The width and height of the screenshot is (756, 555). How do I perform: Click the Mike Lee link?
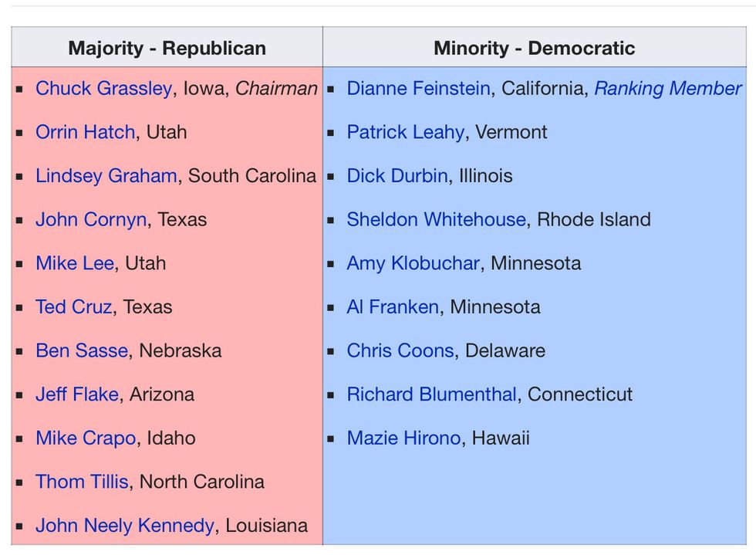(75, 263)
